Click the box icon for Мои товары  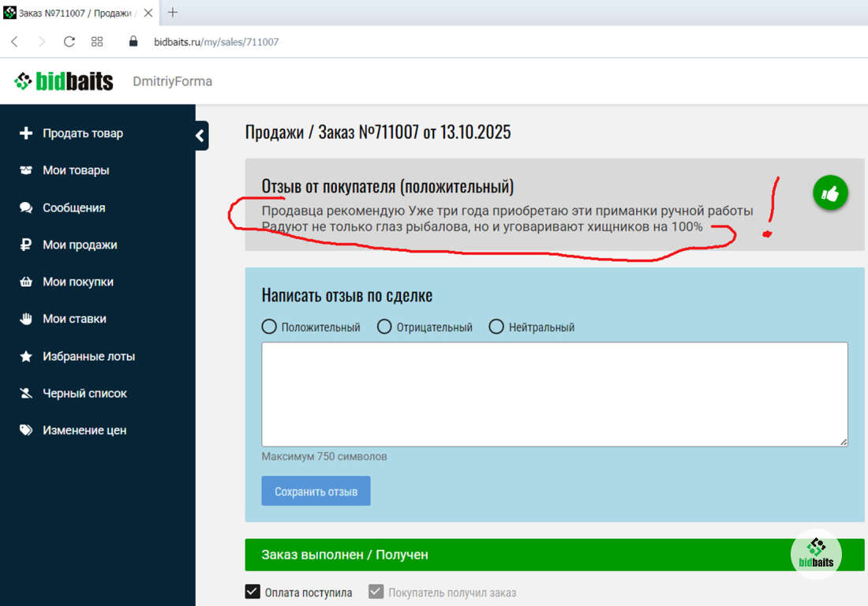[26, 170]
